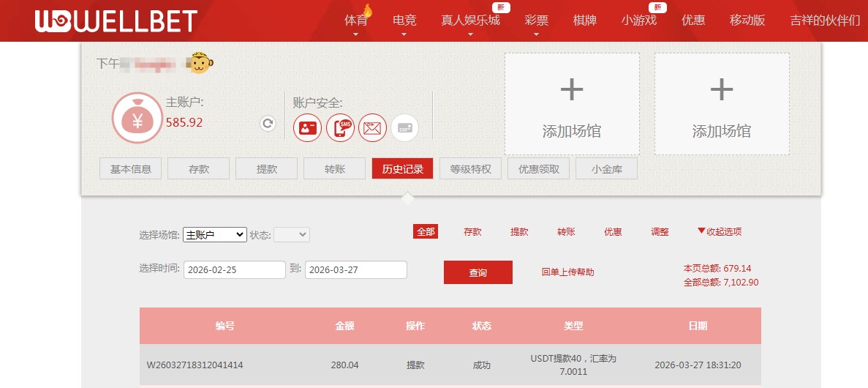
Task: Go to the 小游戏 section
Action: [639, 20]
